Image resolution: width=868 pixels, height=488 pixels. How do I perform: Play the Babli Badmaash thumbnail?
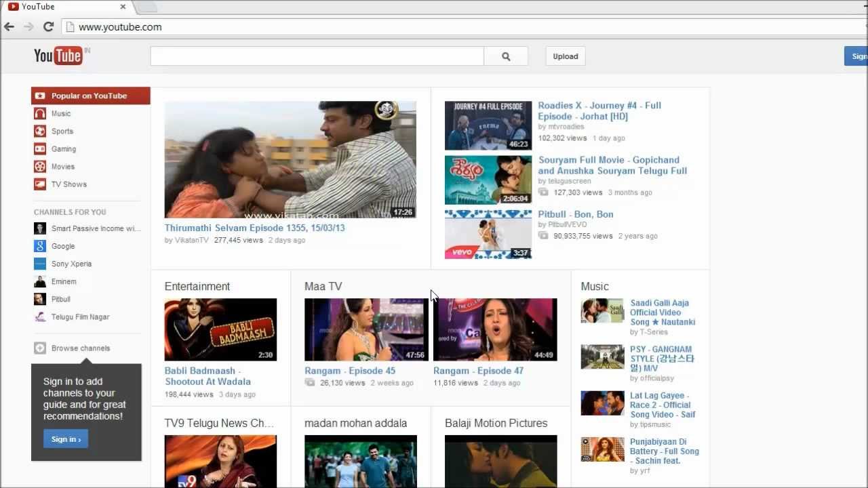click(220, 329)
